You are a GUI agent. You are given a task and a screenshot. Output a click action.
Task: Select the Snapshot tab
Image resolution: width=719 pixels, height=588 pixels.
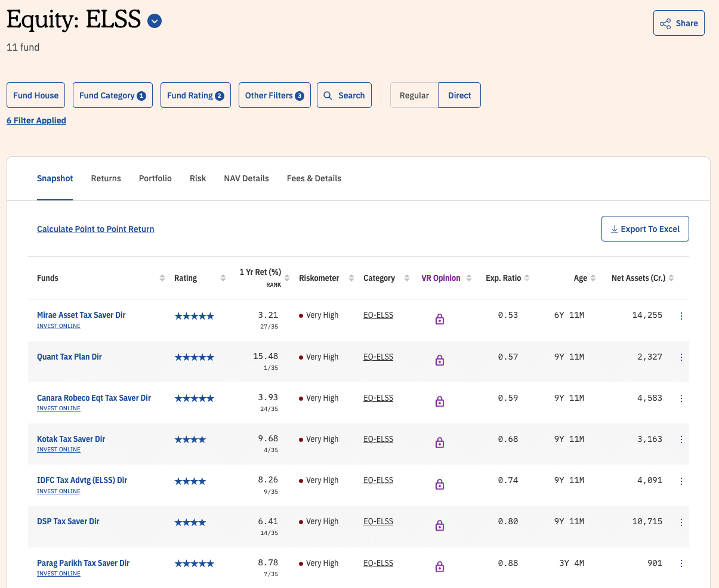click(55, 178)
